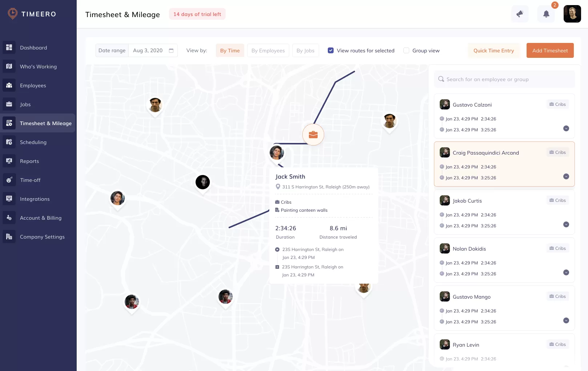
Task: Enable the Group view checkbox
Action: click(406, 51)
